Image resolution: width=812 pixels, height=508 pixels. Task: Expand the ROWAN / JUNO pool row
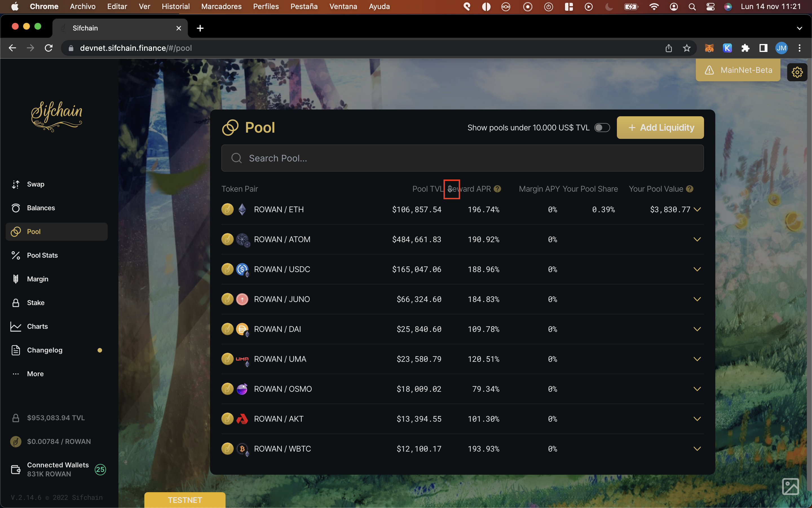pos(697,299)
